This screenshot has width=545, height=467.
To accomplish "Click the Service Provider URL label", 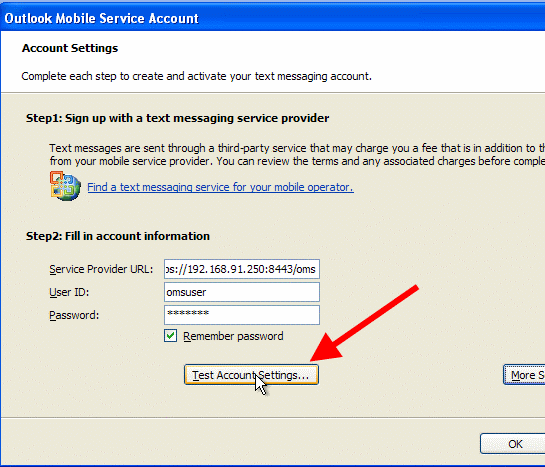I will (101, 269).
